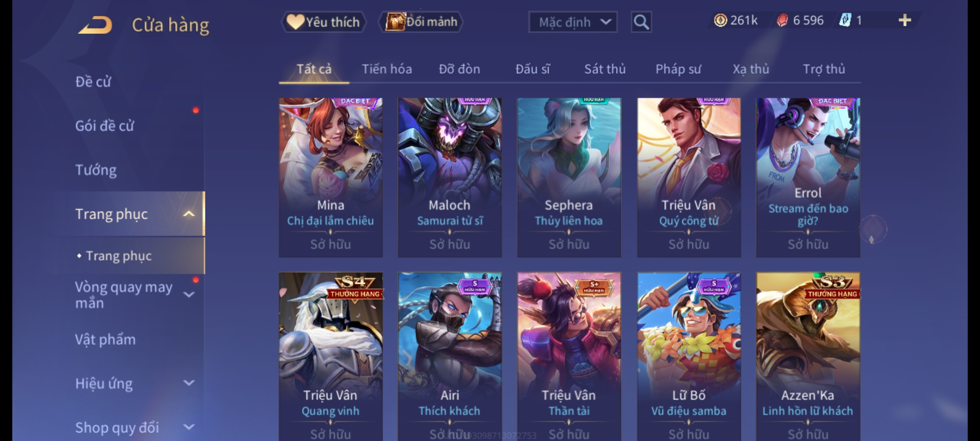The height and width of the screenshot is (441, 980).
Task: Open Yêu thích heart favorites
Action: 324,22
